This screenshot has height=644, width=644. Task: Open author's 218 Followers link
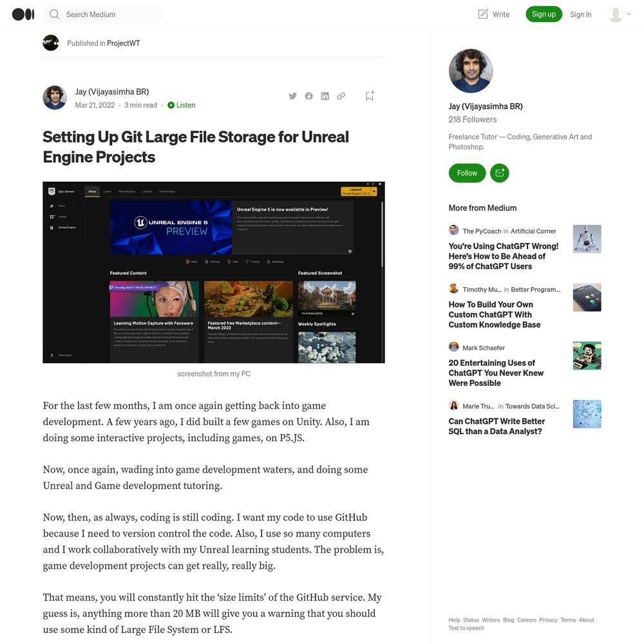[472, 120]
